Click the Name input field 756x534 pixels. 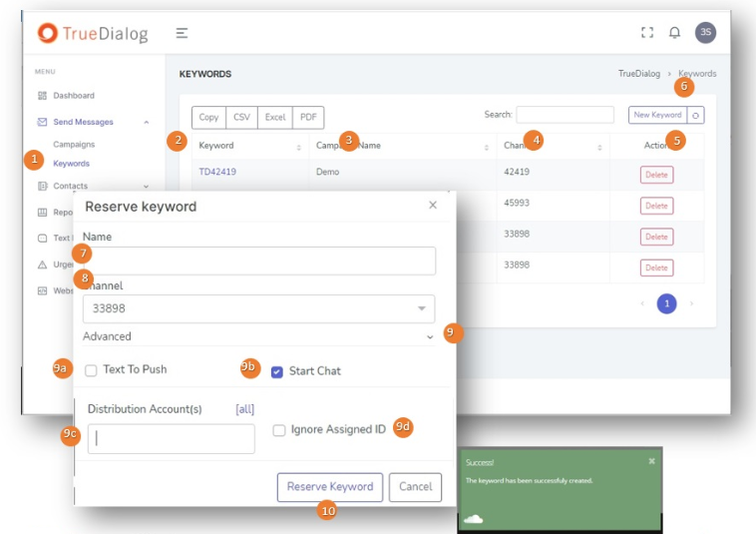click(x=258, y=262)
